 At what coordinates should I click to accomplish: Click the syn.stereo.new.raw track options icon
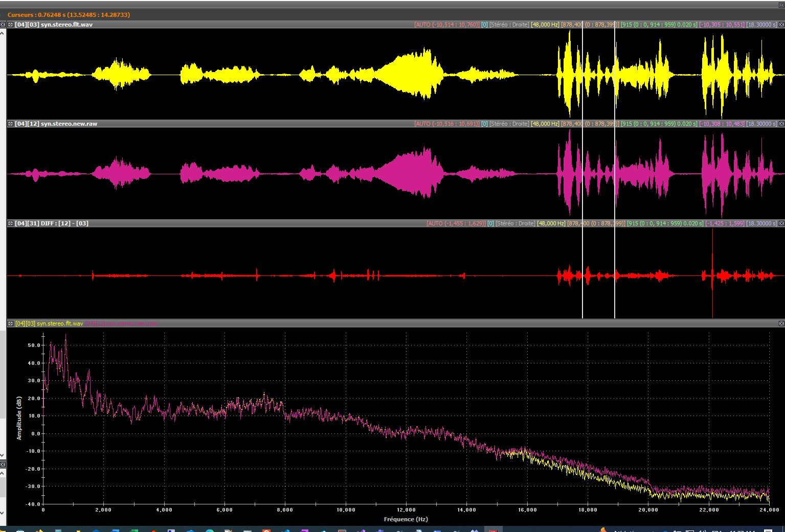point(10,124)
